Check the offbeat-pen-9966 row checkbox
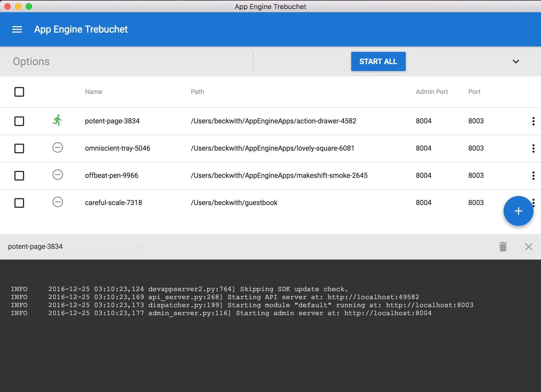541x392 pixels. click(19, 176)
